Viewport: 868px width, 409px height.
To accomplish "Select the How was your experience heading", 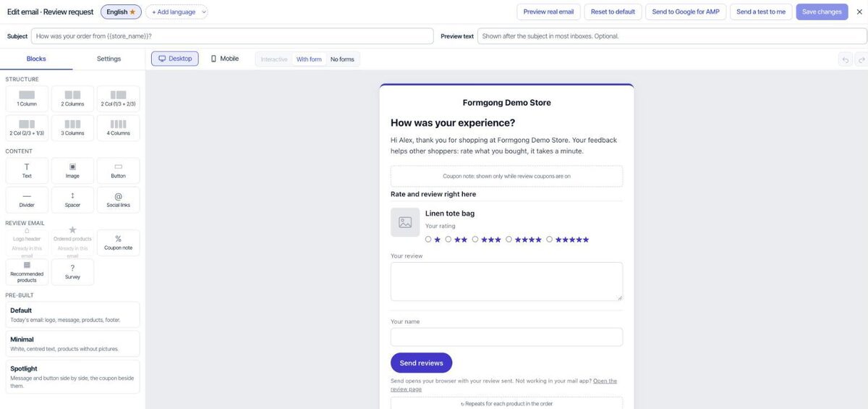I will [x=453, y=123].
